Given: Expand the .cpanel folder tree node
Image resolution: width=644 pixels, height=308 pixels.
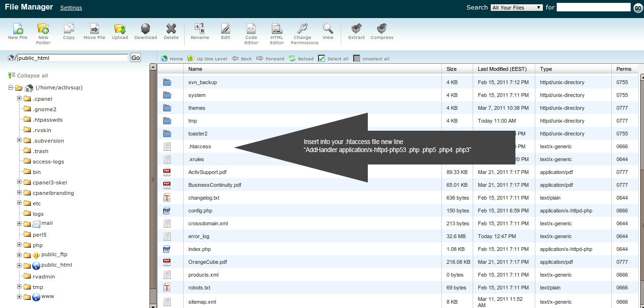Looking at the screenshot, I should pos(19,98).
